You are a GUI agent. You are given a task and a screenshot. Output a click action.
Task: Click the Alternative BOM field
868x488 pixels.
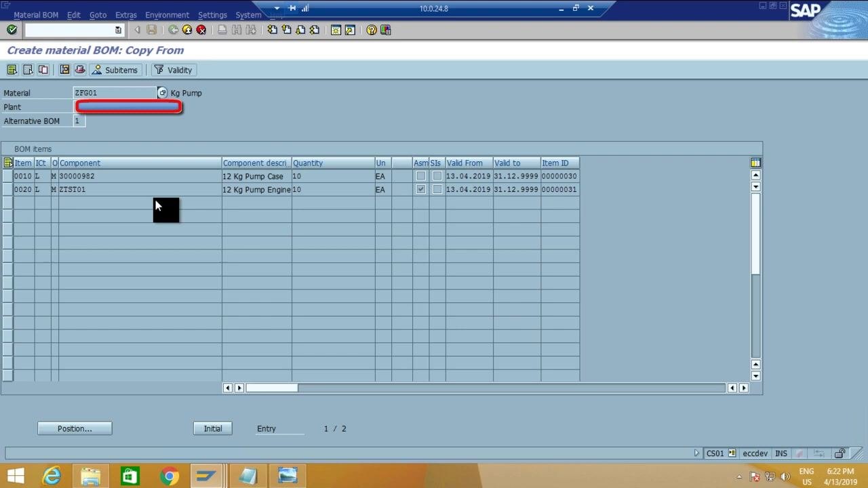click(79, 121)
